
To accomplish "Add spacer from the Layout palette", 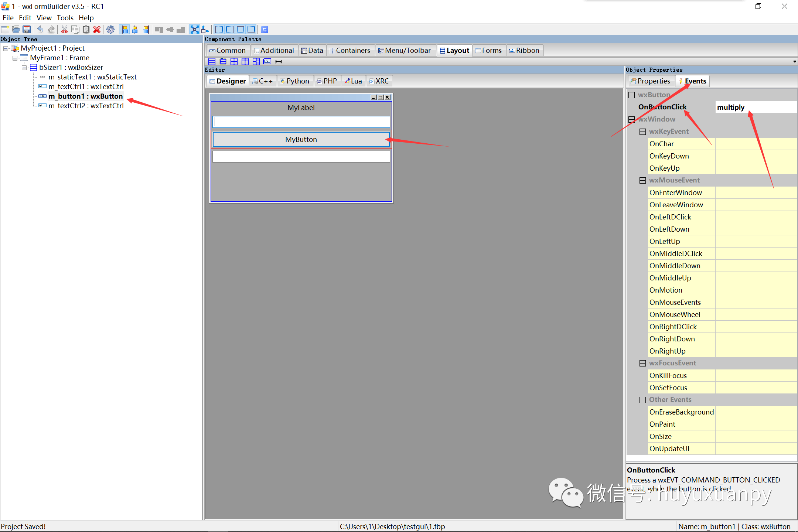I will pyautogui.click(x=278, y=61).
